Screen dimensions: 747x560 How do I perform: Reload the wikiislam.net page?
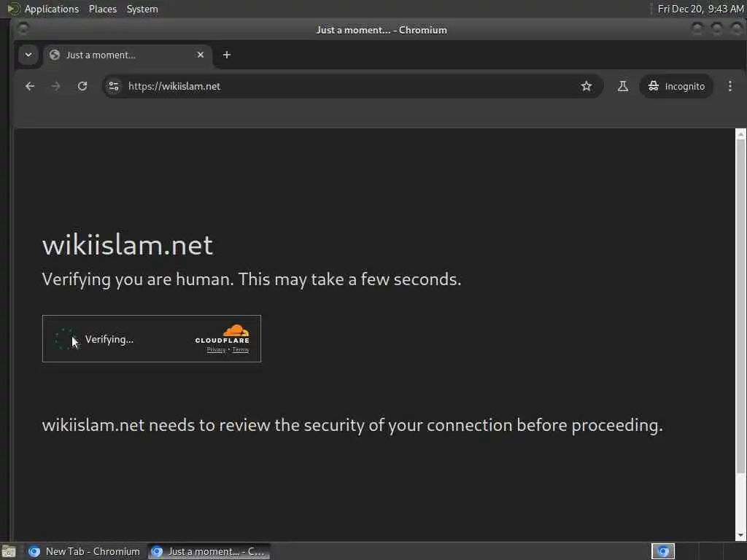(x=82, y=86)
